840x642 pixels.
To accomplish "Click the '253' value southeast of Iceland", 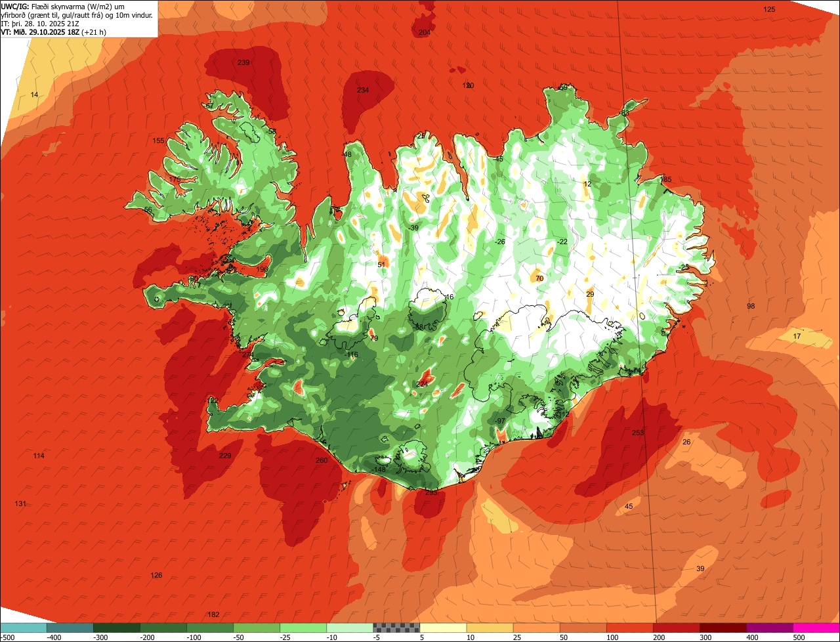I will [x=638, y=433].
